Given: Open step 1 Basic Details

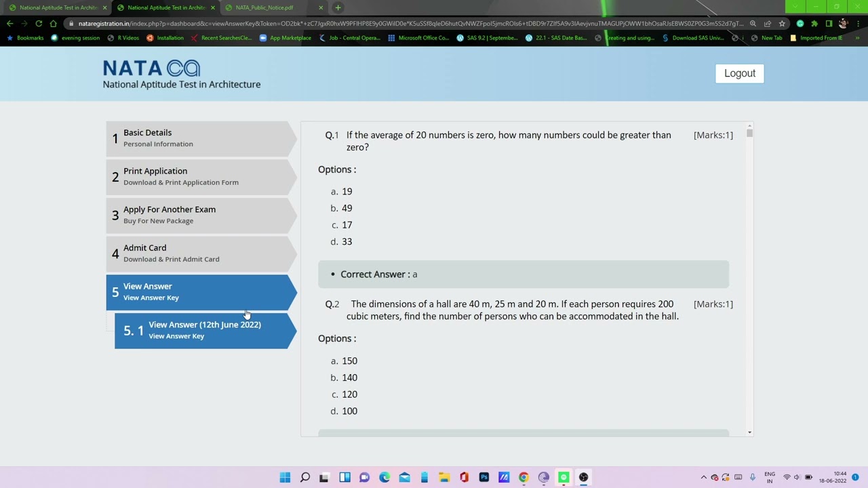Looking at the screenshot, I should click(x=201, y=138).
